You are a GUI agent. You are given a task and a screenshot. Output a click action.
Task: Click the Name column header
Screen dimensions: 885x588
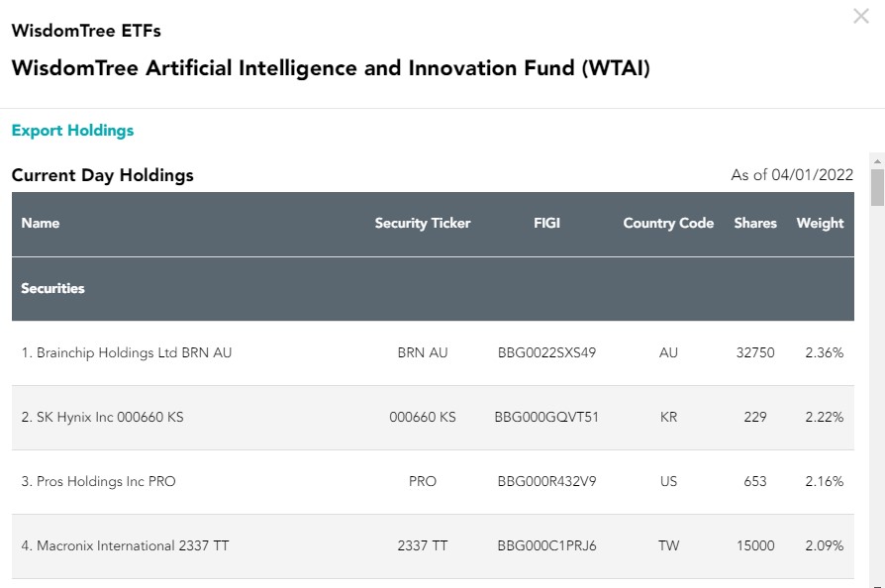40,223
